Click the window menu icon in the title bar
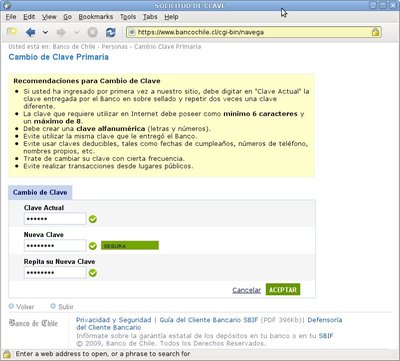This screenshot has width=400, height=361. click(x=6, y=6)
